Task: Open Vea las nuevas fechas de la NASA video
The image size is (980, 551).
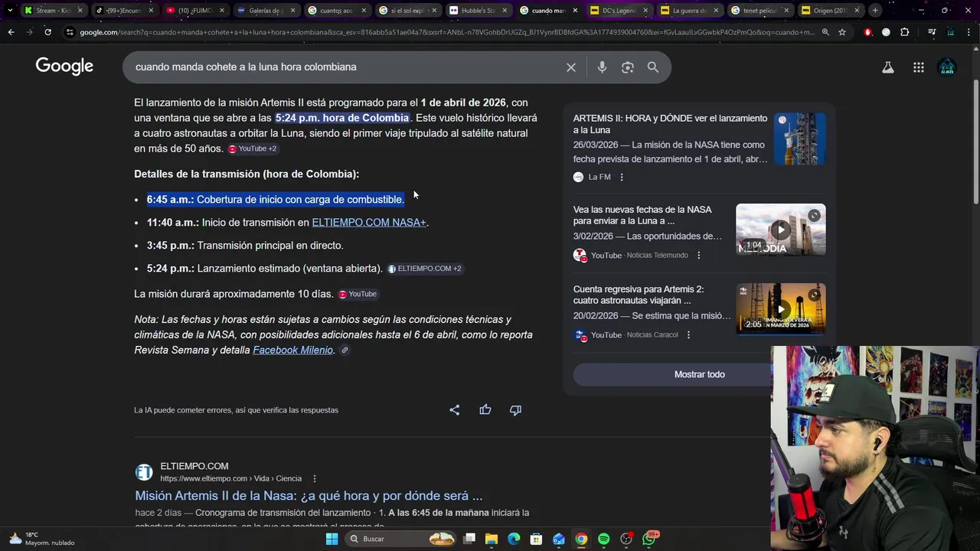Action: click(642, 215)
